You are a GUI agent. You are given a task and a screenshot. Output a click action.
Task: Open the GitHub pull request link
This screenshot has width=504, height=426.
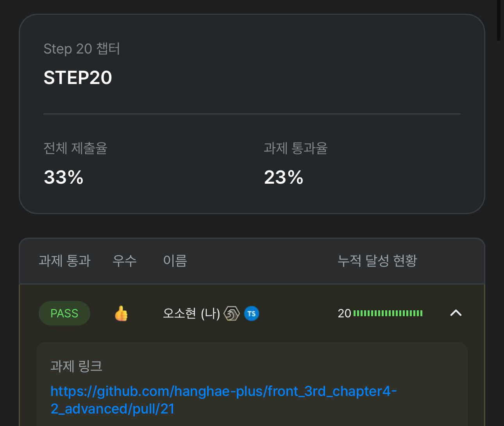coord(223,400)
